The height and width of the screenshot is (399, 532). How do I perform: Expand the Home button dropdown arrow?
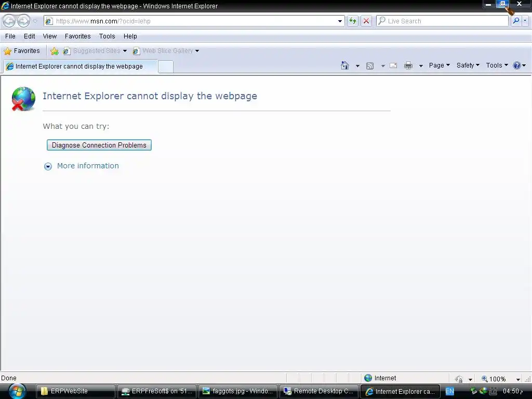click(x=357, y=66)
